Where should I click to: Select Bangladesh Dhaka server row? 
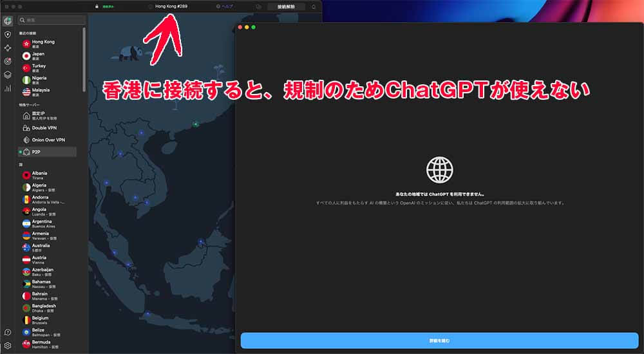tap(47, 308)
